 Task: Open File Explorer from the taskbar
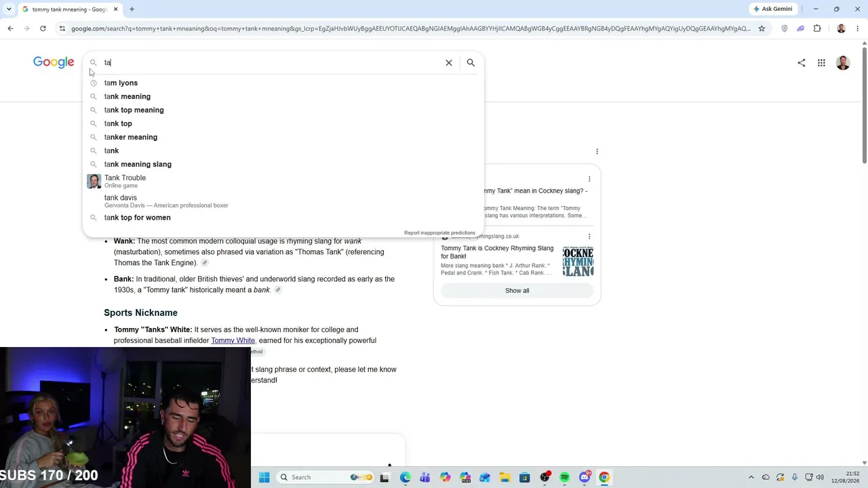tap(505, 477)
